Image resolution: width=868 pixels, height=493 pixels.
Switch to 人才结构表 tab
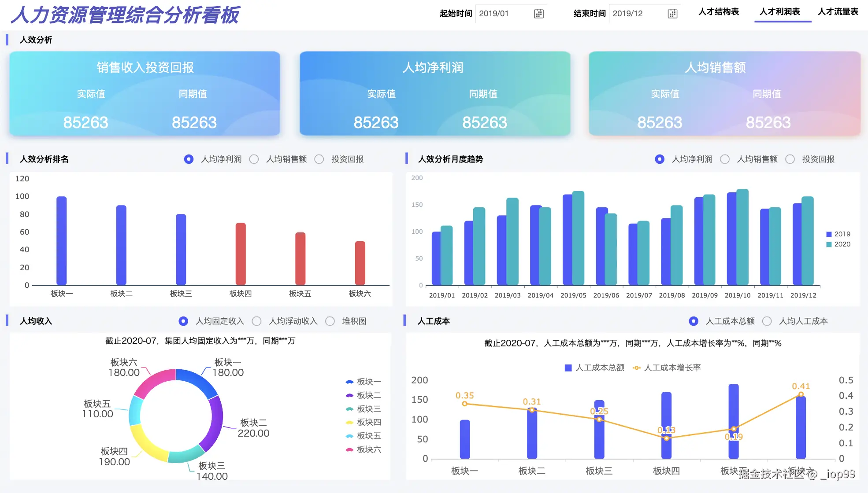coord(719,12)
